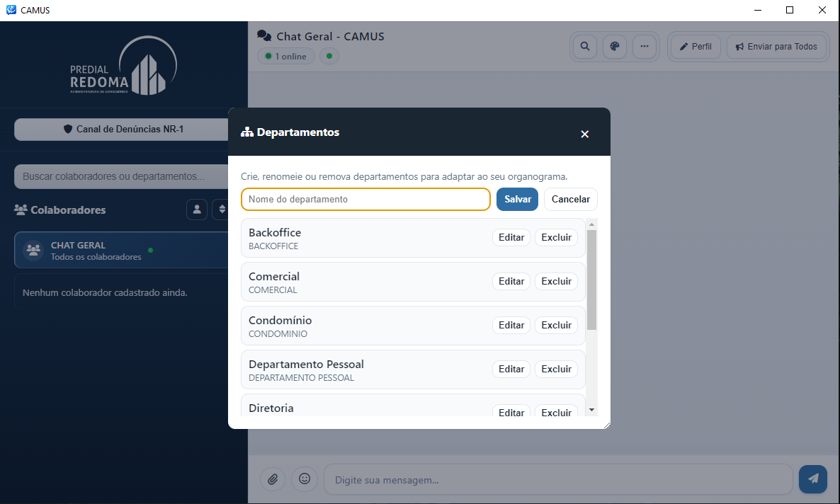
Task: Open the three-dots more options menu
Action: pyautogui.click(x=645, y=47)
